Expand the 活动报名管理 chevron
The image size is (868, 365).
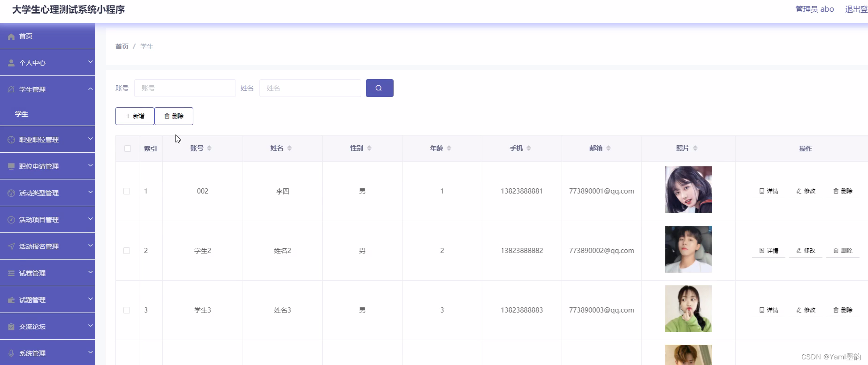pyautogui.click(x=91, y=246)
